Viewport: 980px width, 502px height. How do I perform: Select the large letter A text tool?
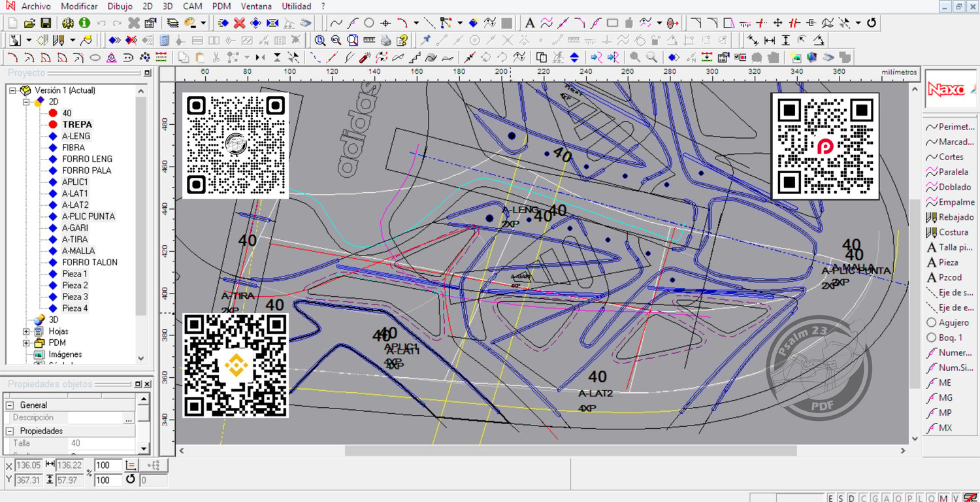530,23
